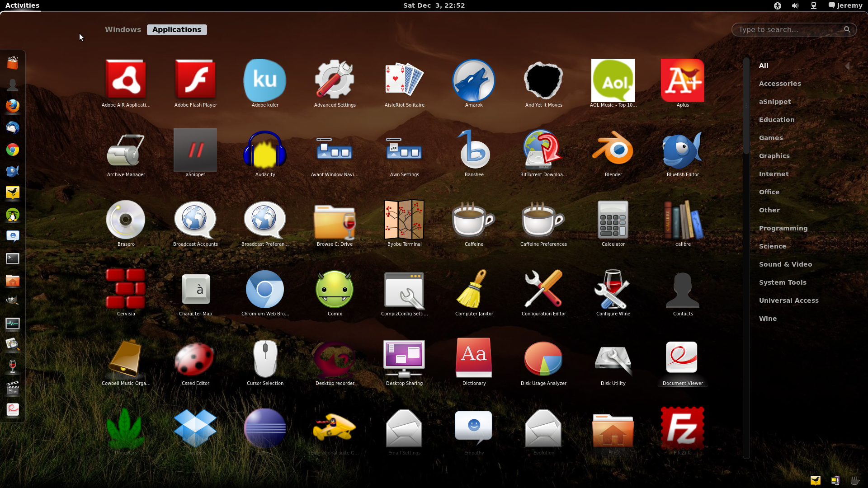The width and height of the screenshot is (868, 488).
Task: Open Google Chrome in the dash
Action: (13, 150)
